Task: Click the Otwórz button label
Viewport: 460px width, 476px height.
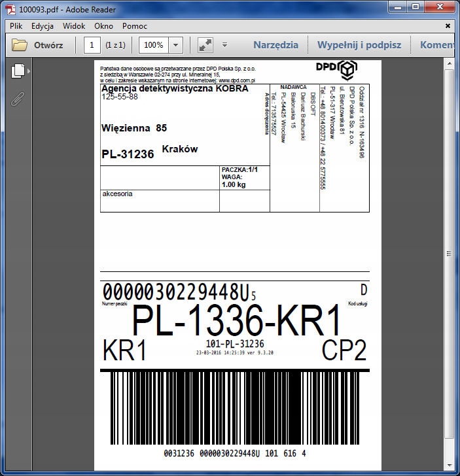Action: 48,45
